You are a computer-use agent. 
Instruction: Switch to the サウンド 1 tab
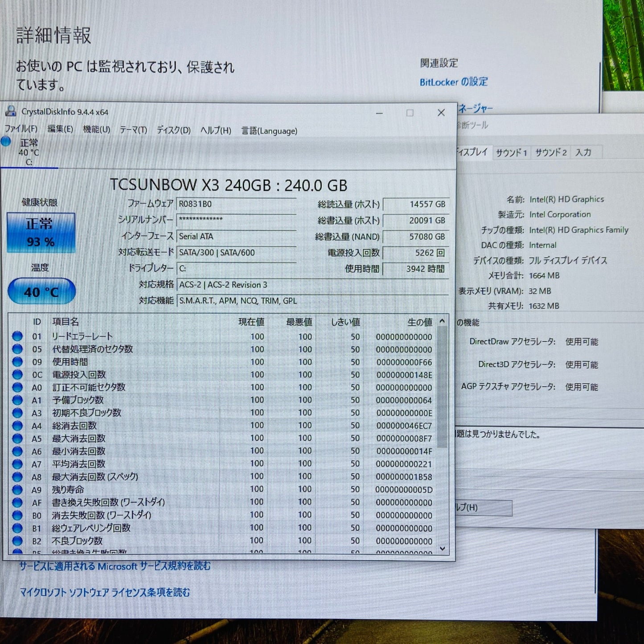[511, 152]
